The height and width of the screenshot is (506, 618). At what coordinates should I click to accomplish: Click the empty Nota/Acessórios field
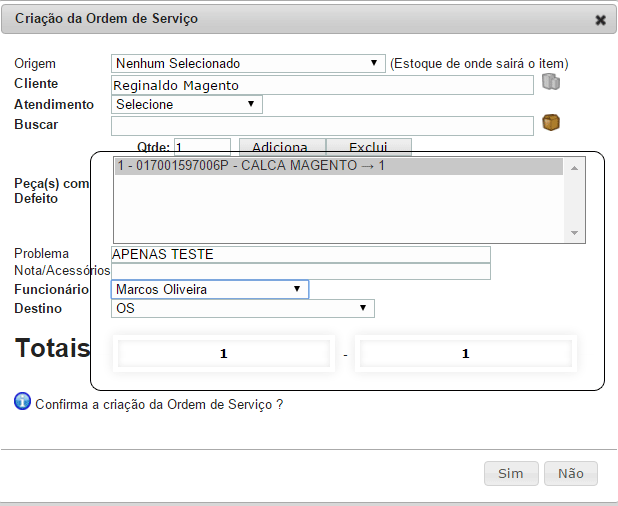point(301,271)
